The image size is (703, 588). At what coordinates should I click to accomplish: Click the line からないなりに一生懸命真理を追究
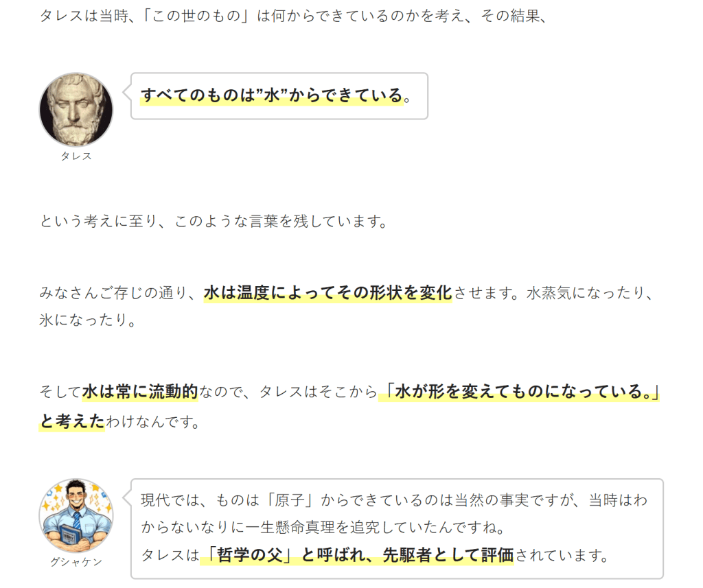323,528
